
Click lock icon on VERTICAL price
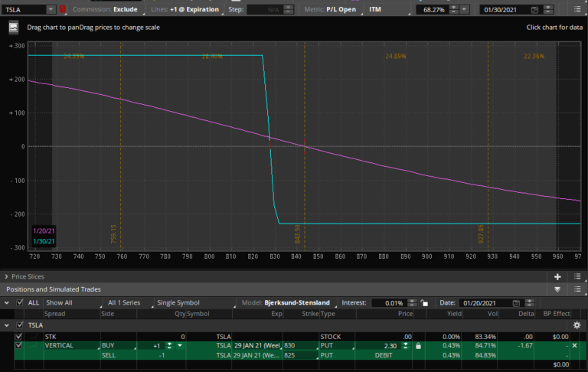[419, 346]
